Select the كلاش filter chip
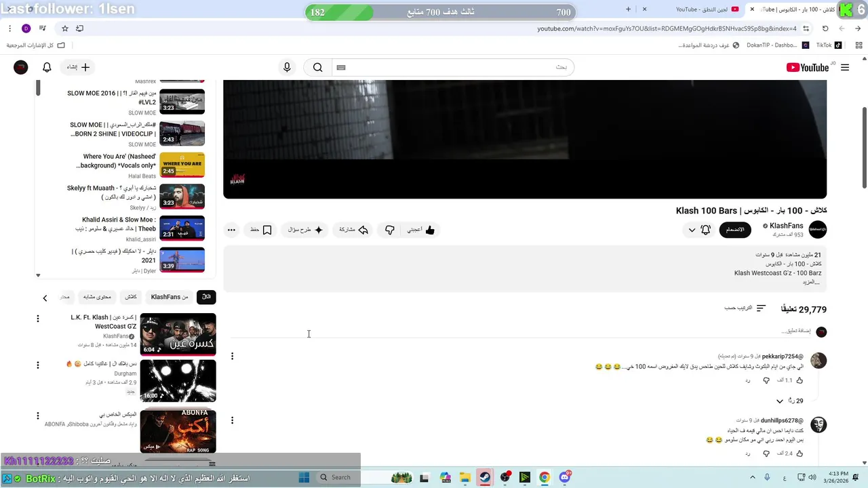Image resolution: width=868 pixels, height=488 pixels. (x=131, y=297)
